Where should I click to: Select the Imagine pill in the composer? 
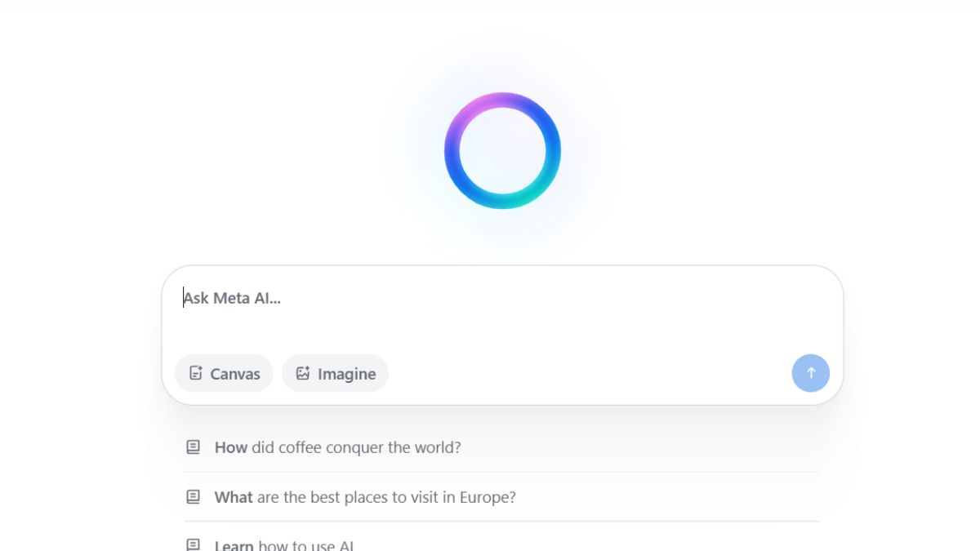[335, 373]
